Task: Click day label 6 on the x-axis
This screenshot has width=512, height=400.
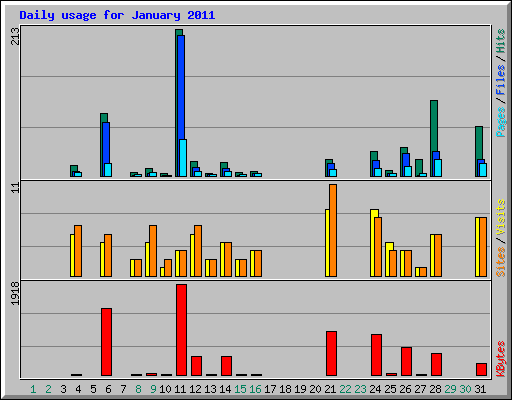Action: pyautogui.click(x=108, y=389)
